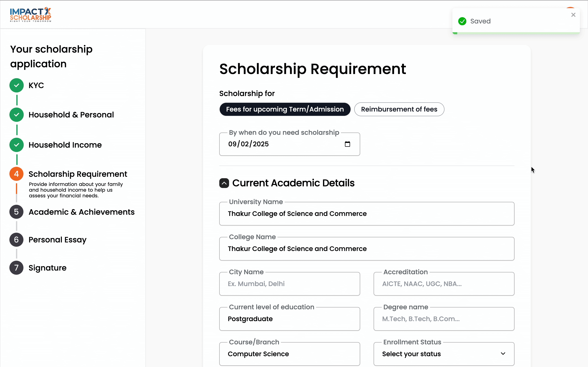Go to Signature step
This screenshot has width=588, height=367.
[x=47, y=268]
